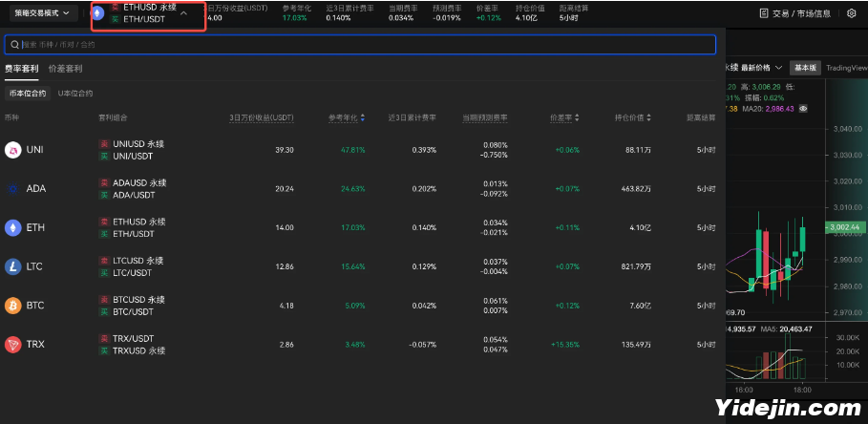Select 币本位合约 contract type
Image resolution: width=868 pixels, height=424 pixels.
(x=28, y=94)
